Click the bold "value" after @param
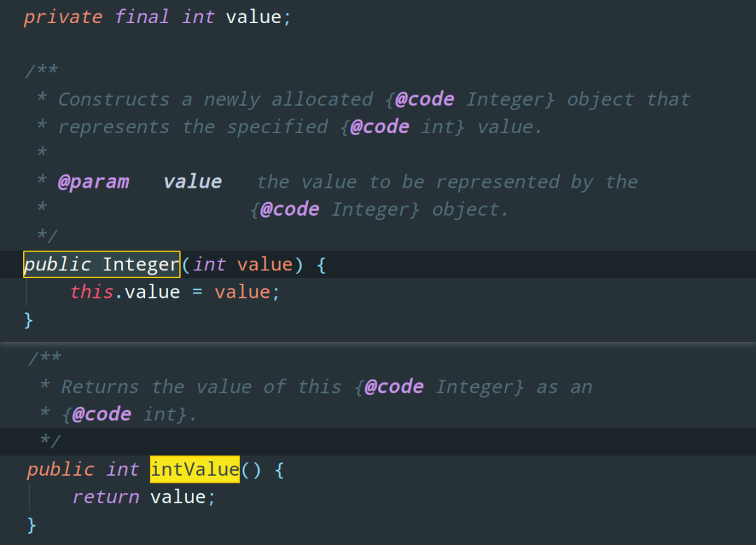 coord(192,182)
